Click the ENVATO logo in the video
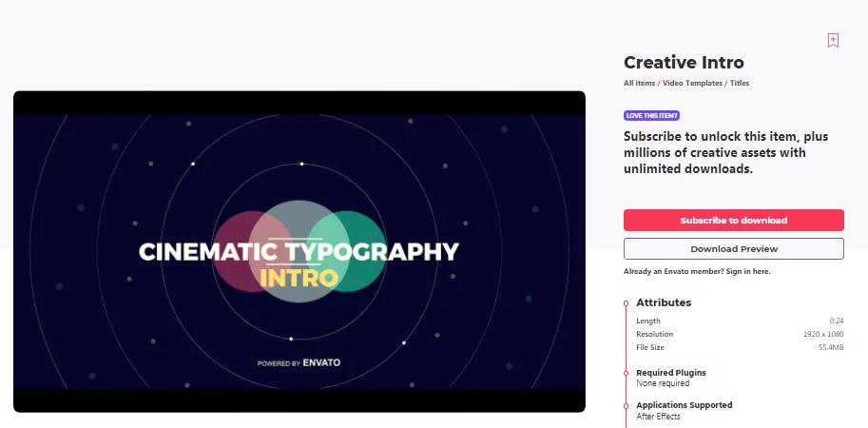868x428 pixels. 321,362
